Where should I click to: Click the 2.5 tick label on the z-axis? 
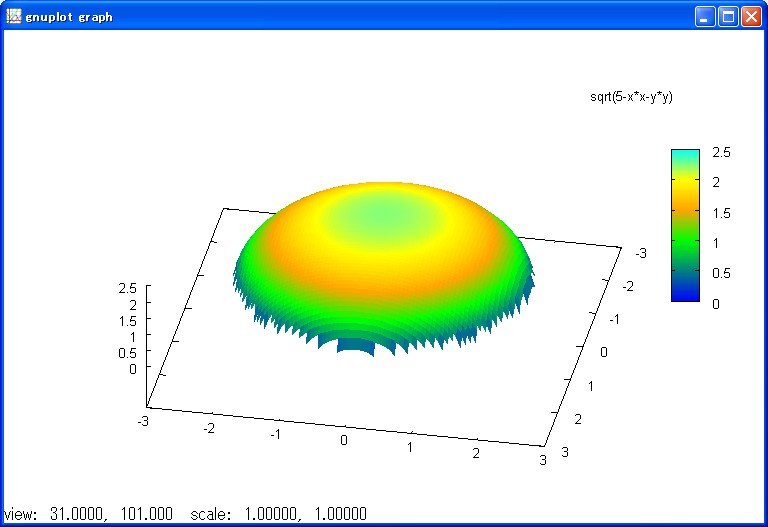click(x=127, y=288)
